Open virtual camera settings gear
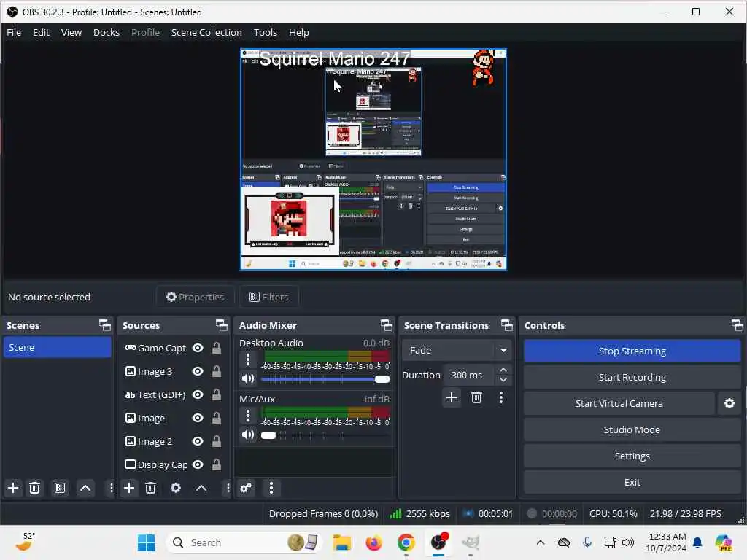The image size is (747, 560). click(x=729, y=403)
